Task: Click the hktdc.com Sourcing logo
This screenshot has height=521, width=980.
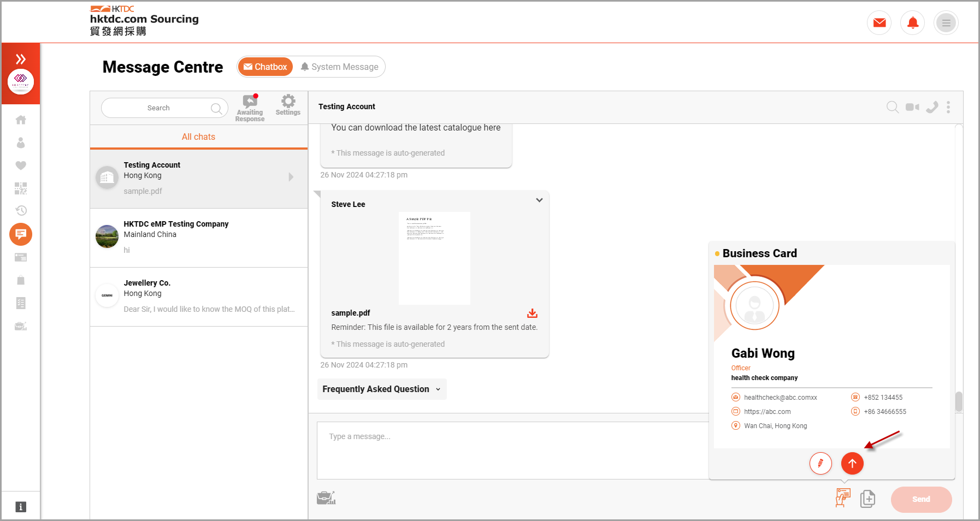Action: [145, 21]
